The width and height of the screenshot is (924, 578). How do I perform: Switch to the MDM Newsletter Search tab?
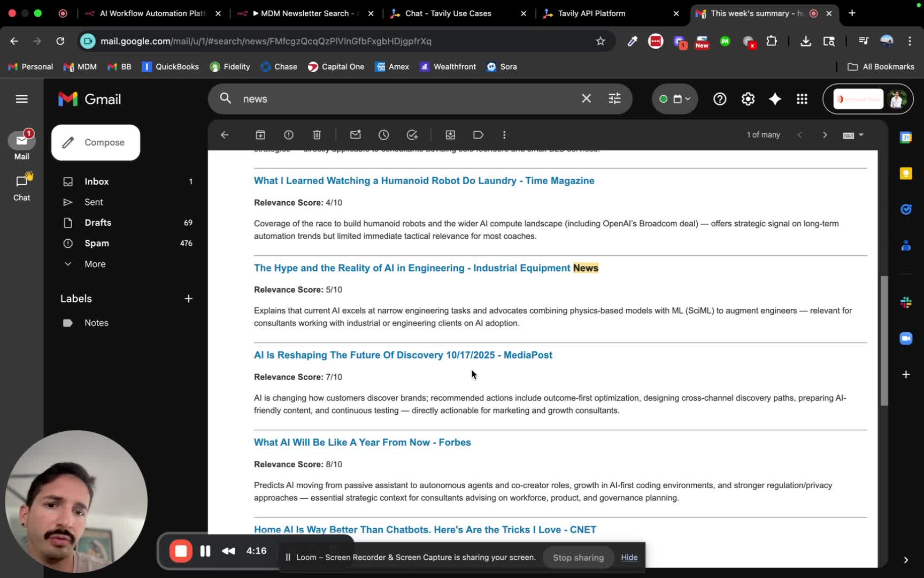(x=305, y=13)
